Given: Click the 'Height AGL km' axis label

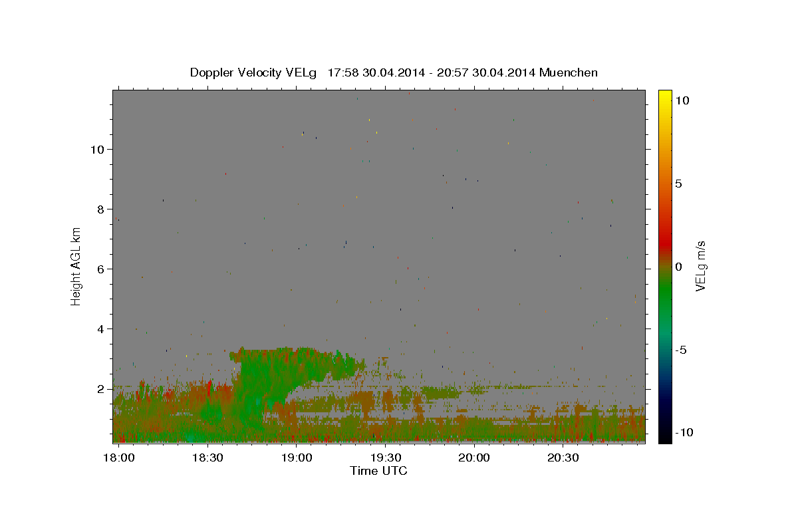Looking at the screenshot, I should coord(76,266).
